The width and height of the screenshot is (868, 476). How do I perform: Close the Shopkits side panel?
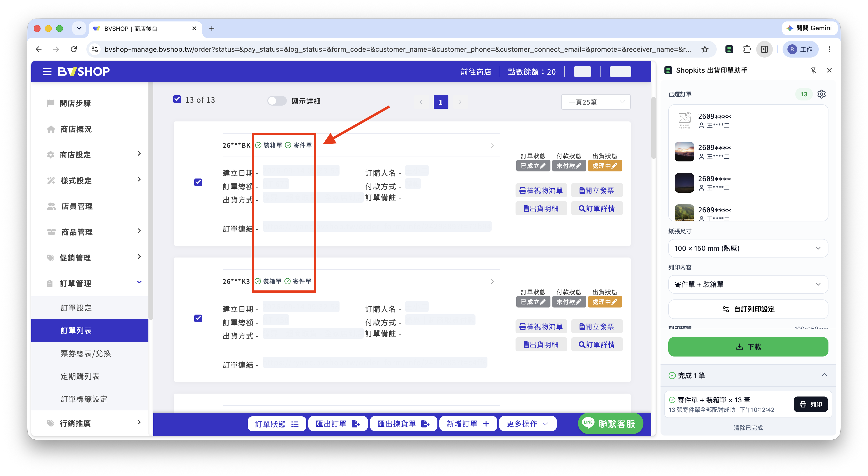tap(829, 70)
